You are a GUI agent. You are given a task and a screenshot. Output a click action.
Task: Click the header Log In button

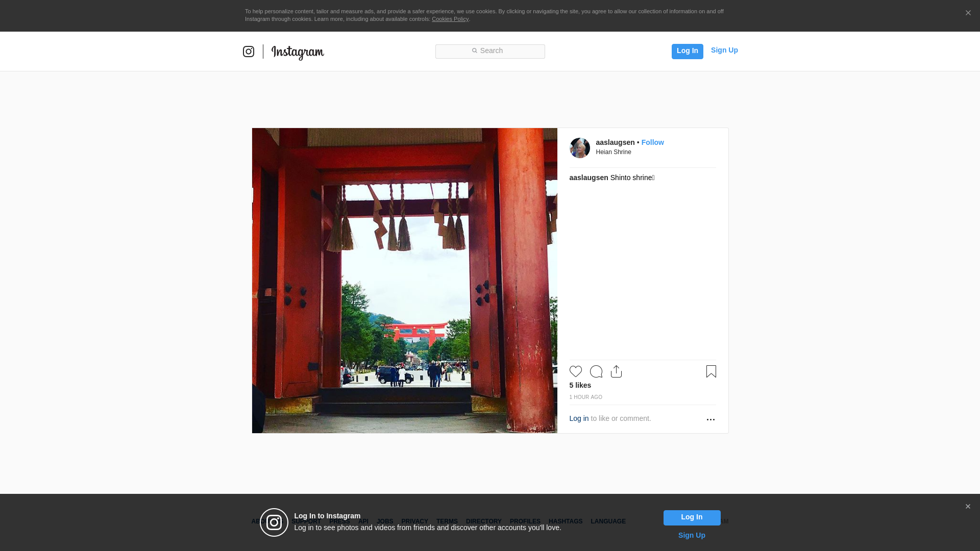(x=687, y=51)
